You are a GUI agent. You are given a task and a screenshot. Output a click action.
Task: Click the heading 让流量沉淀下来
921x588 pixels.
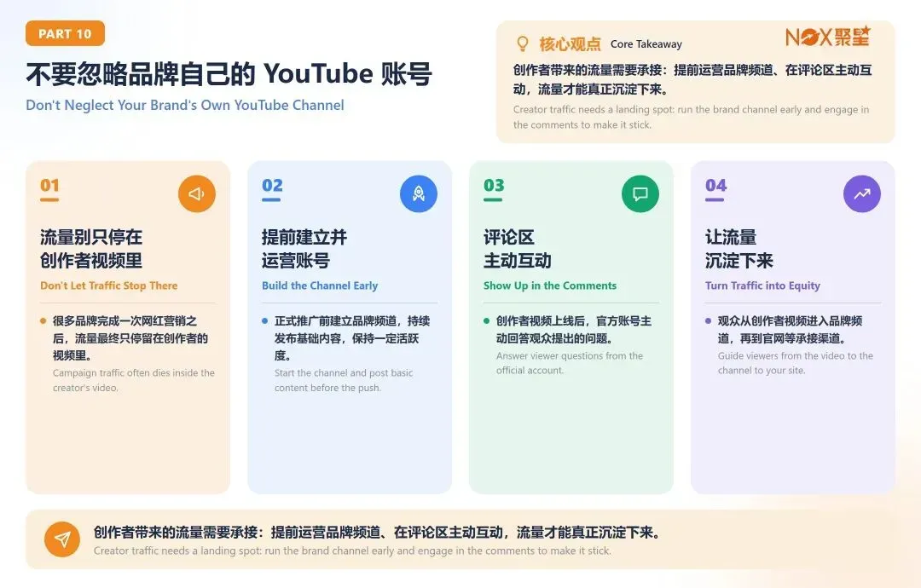click(x=739, y=249)
